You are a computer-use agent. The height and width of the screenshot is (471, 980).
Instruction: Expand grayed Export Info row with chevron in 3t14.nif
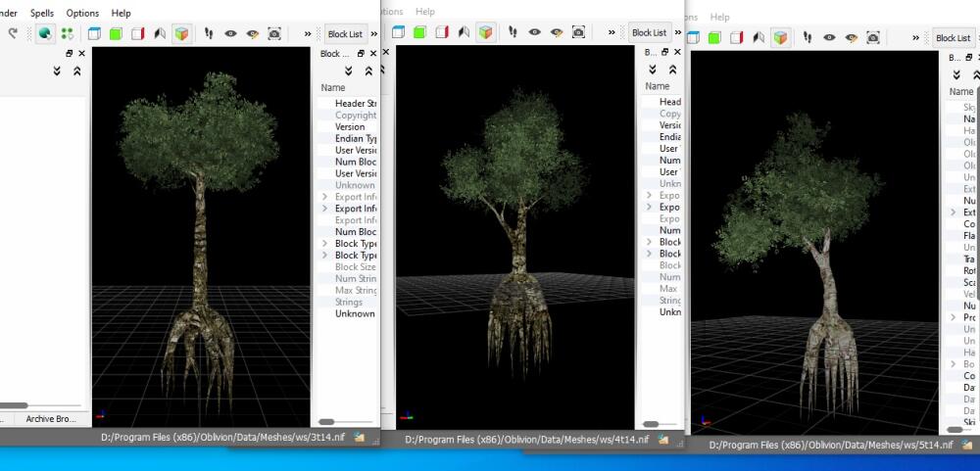point(325,197)
